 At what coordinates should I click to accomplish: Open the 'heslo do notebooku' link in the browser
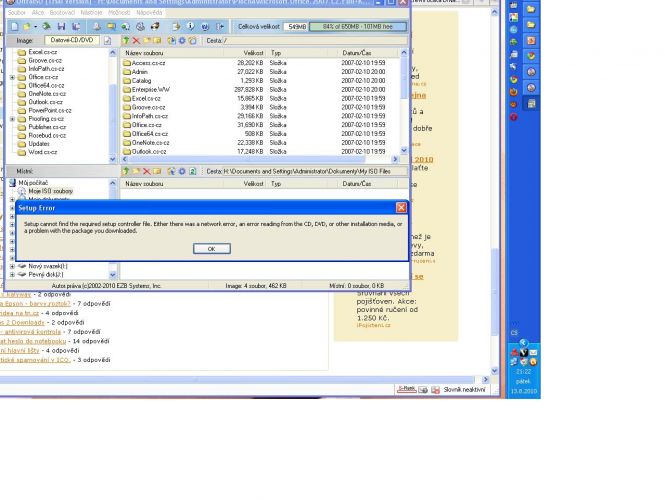pyautogui.click(x=33, y=342)
